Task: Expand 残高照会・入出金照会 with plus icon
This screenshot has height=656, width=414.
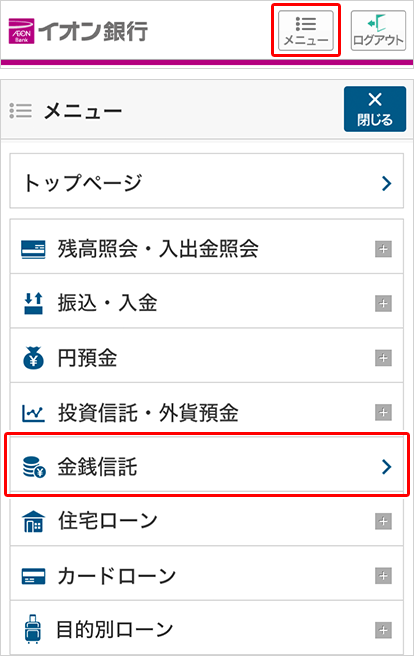Action: [383, 249]
